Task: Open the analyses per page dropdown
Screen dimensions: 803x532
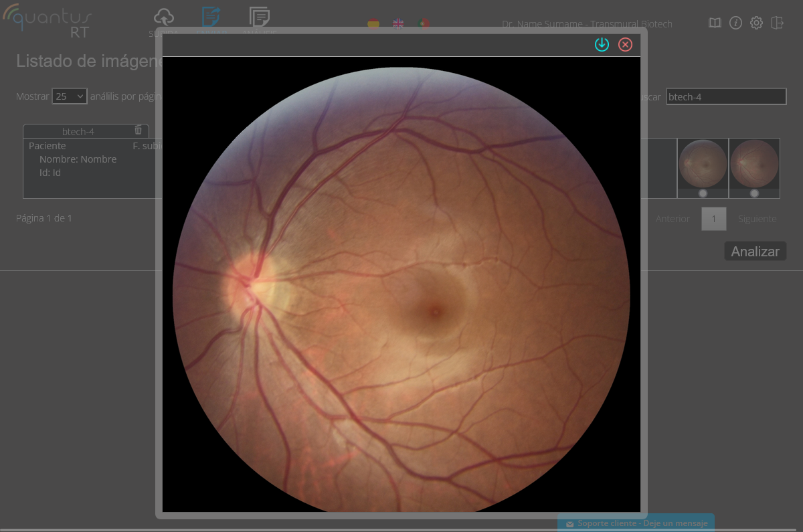Action: pyautogui.click(x=70, y=96)
